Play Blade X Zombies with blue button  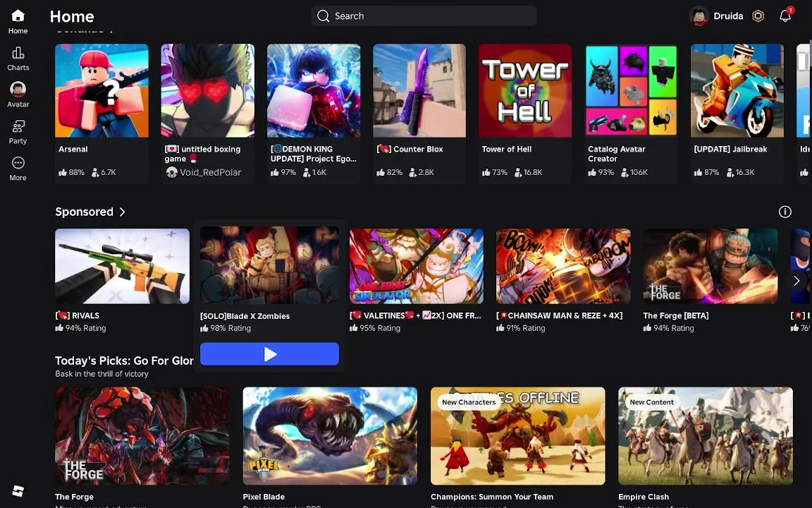click(x=269, y=353)
